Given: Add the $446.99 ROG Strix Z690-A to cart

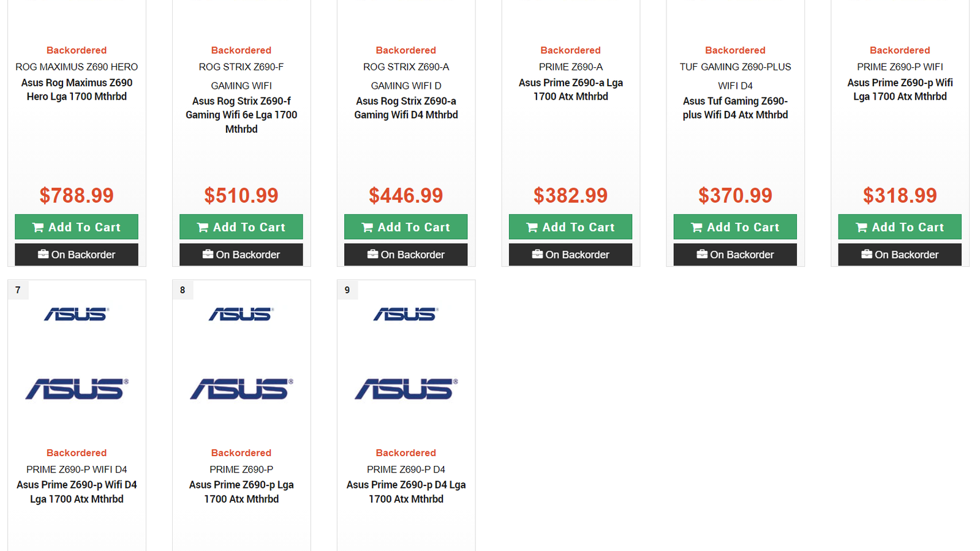Looking at the screenshot, I should [x=406, y=227].
